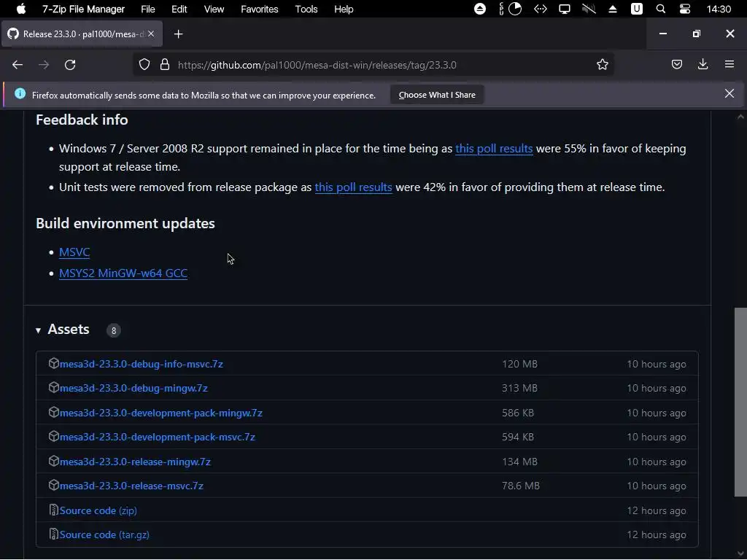The height and width of the screenshot is (560, 747).
Task: Click zip file icon beside Source code (zip)
Action: point(53,510)
